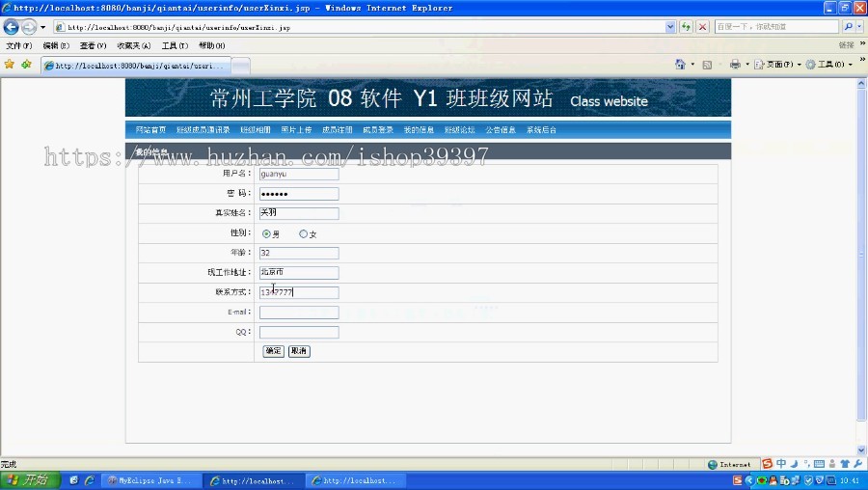Click the page vertical scrollbar down arrow

[x=861, y=450]
